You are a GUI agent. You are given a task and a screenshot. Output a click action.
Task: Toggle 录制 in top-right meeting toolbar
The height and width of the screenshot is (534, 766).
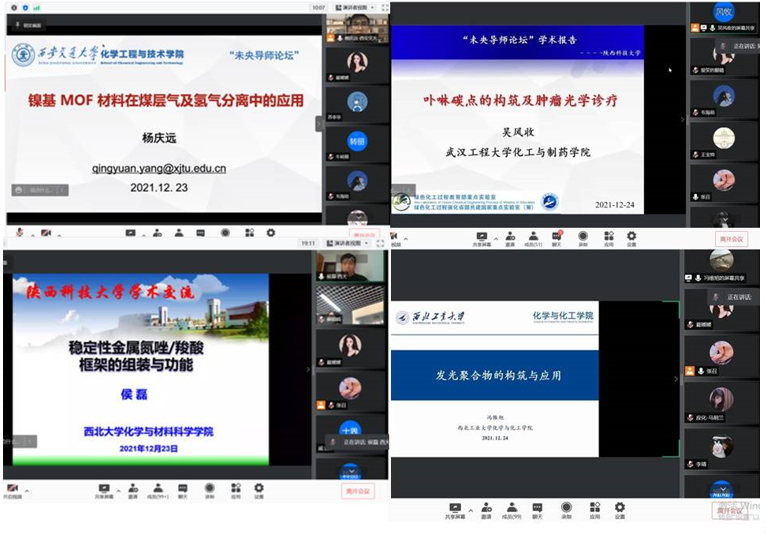tap(583, 239)
